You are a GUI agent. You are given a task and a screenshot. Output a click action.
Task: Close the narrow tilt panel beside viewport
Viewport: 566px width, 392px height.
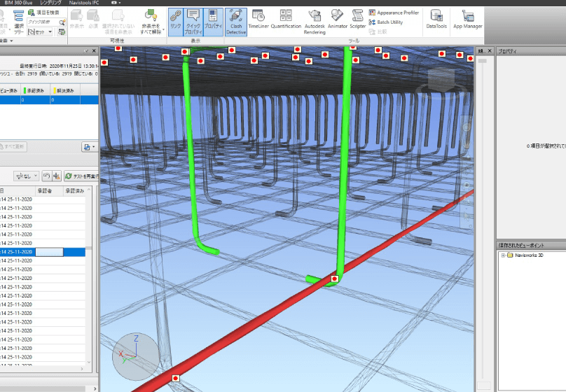tap(490, 51)
